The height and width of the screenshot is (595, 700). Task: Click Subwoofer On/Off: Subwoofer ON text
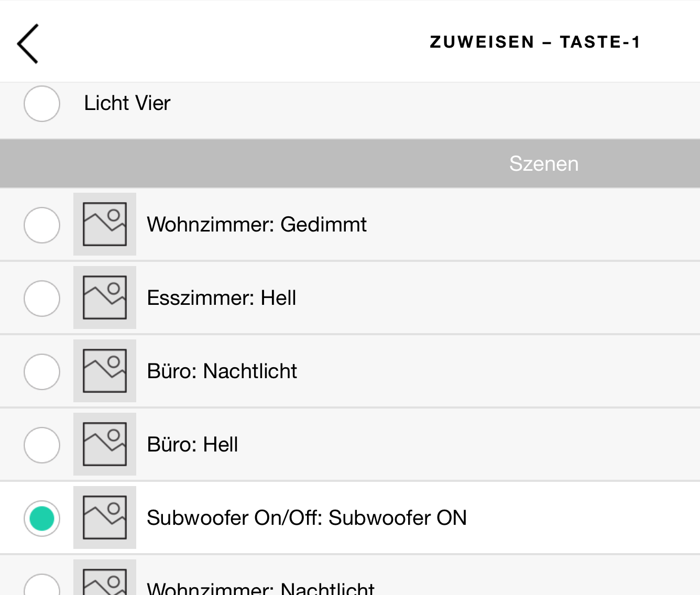point(307,518)
